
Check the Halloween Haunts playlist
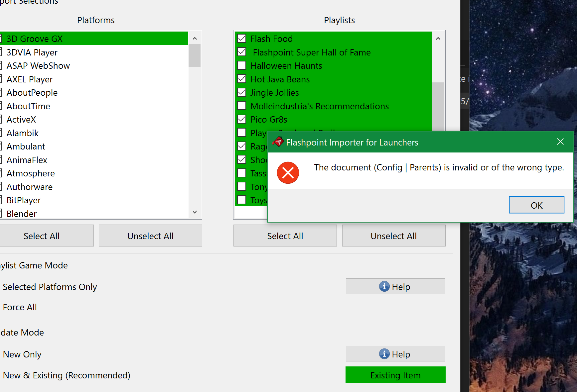point(242,65)
